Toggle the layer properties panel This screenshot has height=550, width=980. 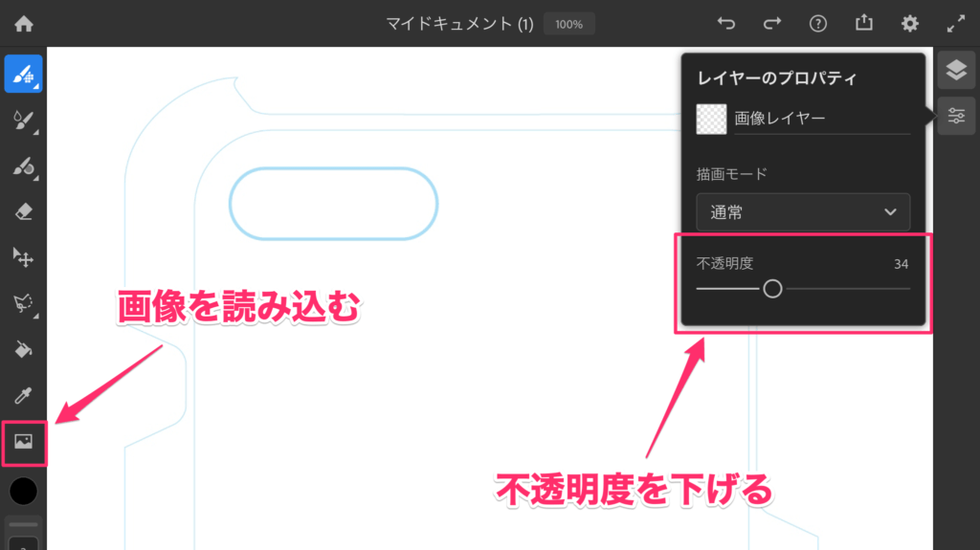pyautogui.click(x=955, y=116)
